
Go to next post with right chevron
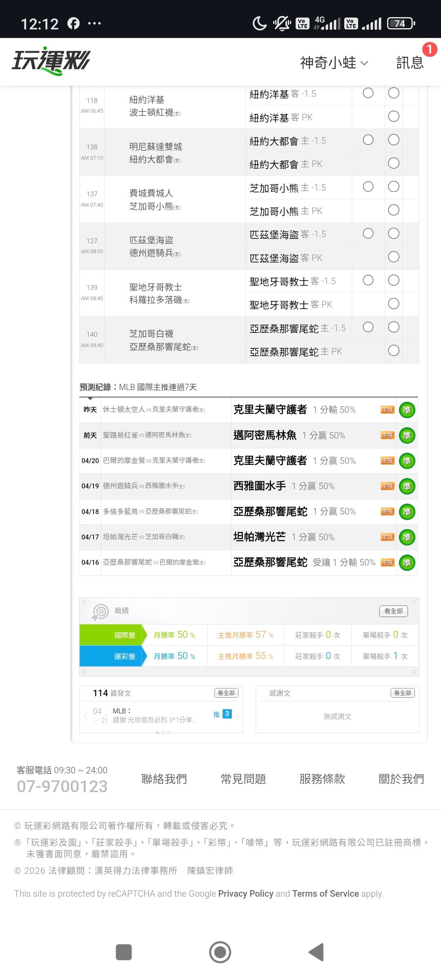pyautogui.click(x=238, y=716)
